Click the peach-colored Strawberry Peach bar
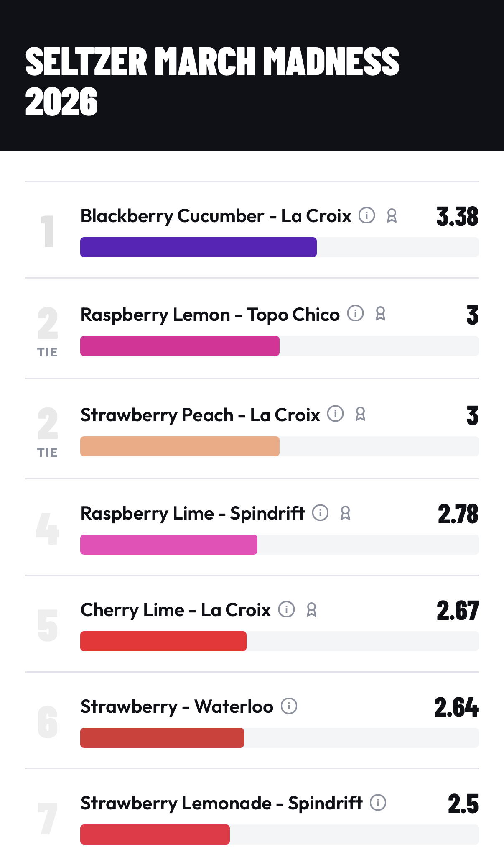The image size is (504, 860). (180, 446)
